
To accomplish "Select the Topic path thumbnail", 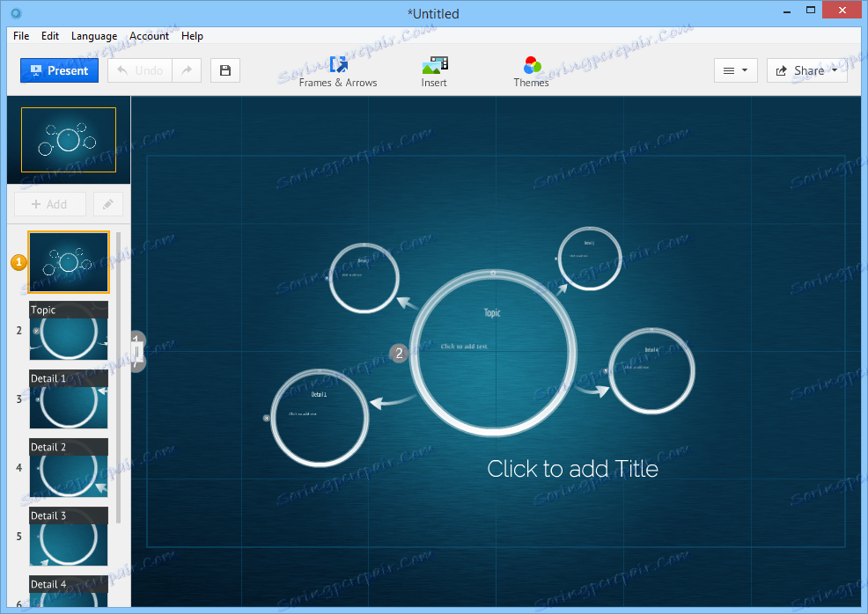I will pyautogui.click(x=69, y=330).
